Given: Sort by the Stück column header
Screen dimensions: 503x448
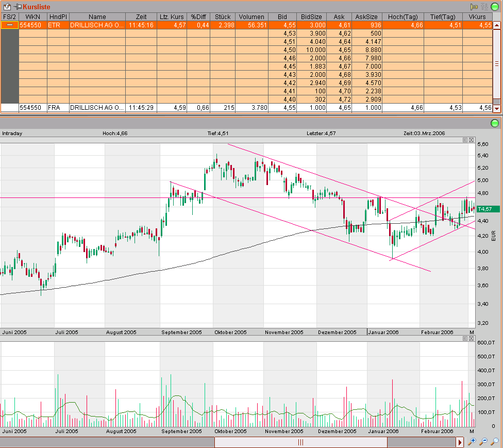Looking at the screenshot, I should [223, 16].
